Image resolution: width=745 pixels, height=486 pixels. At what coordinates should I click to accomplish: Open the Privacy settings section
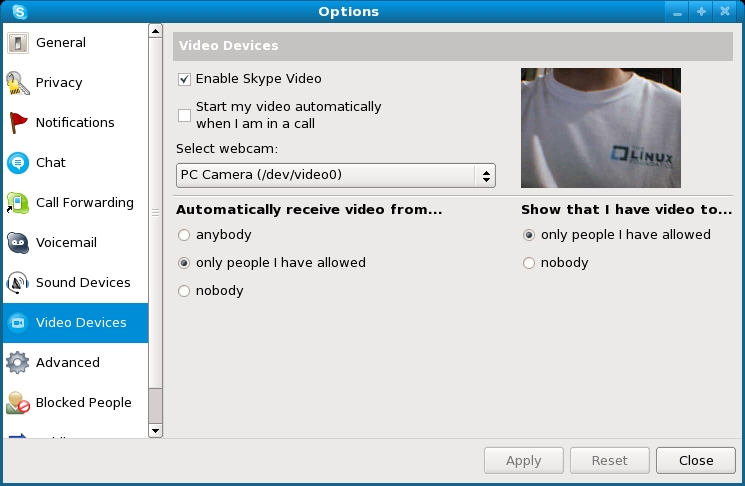click(x=76, y=83)
